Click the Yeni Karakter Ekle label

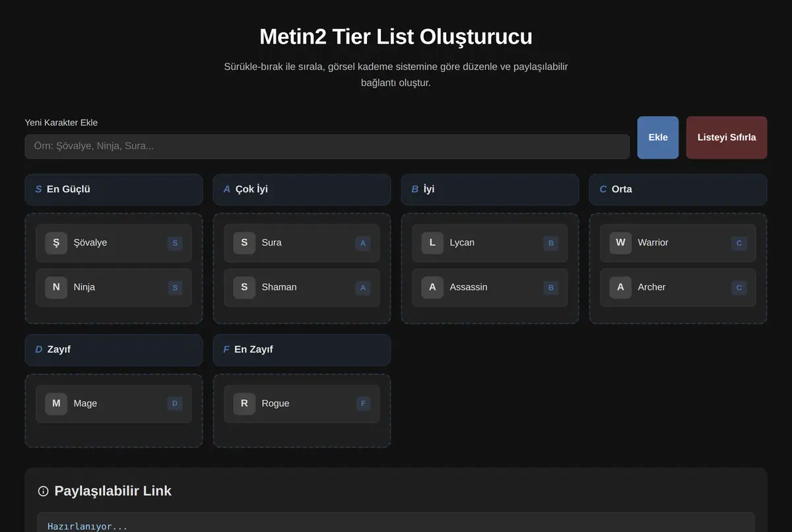click(x=61, y=123)
